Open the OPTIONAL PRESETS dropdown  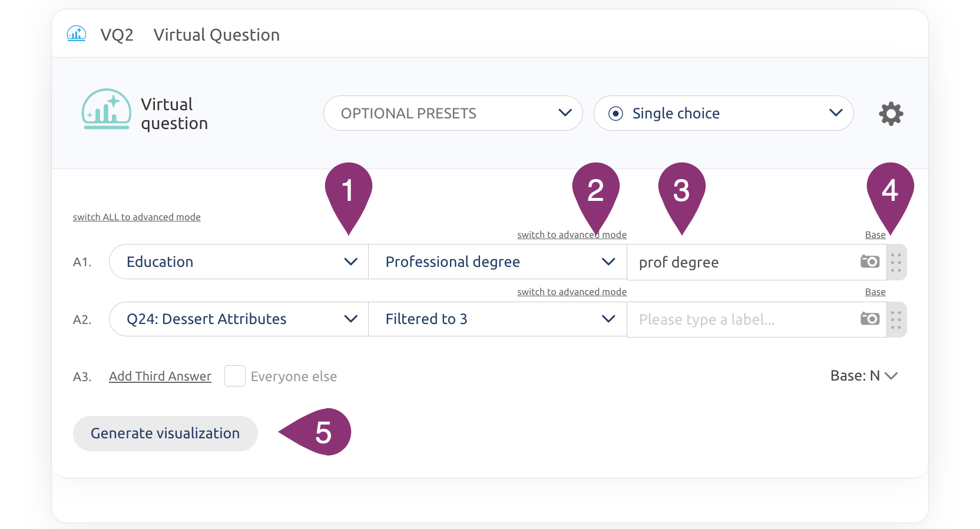(x=453, y=113)
